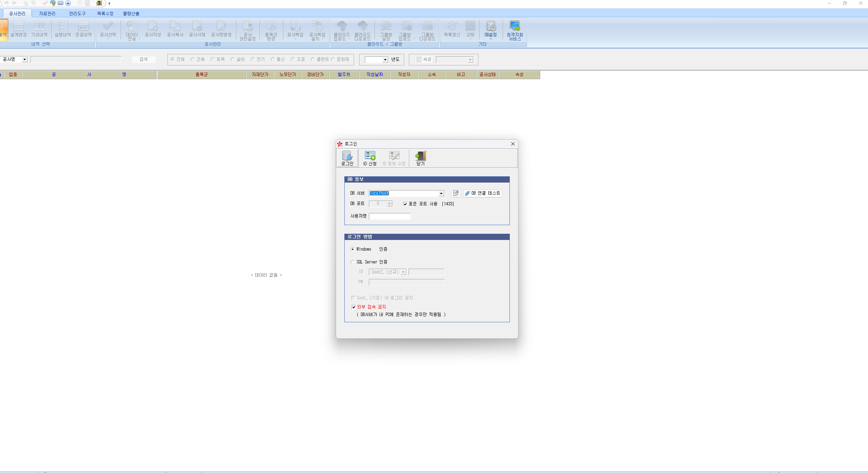Open the ID 신청 registration icon

[370, 158]
